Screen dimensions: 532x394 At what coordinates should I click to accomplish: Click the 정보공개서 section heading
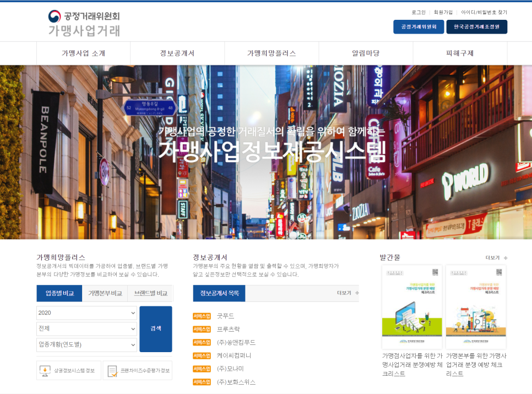pyautogui.click(x=210, y=257)
